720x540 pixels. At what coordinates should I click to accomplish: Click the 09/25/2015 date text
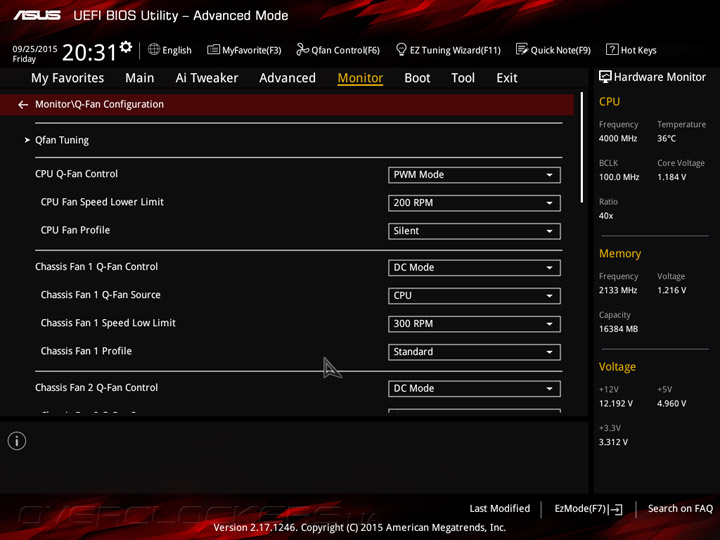pyautogui.click(x=34, y=49)
